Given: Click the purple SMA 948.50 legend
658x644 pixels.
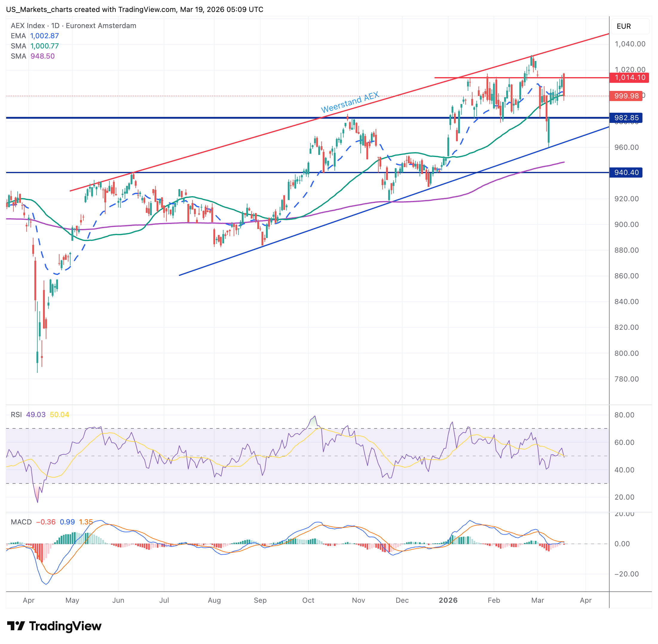Looking at the screenshot, I should (x=33, y=56).
